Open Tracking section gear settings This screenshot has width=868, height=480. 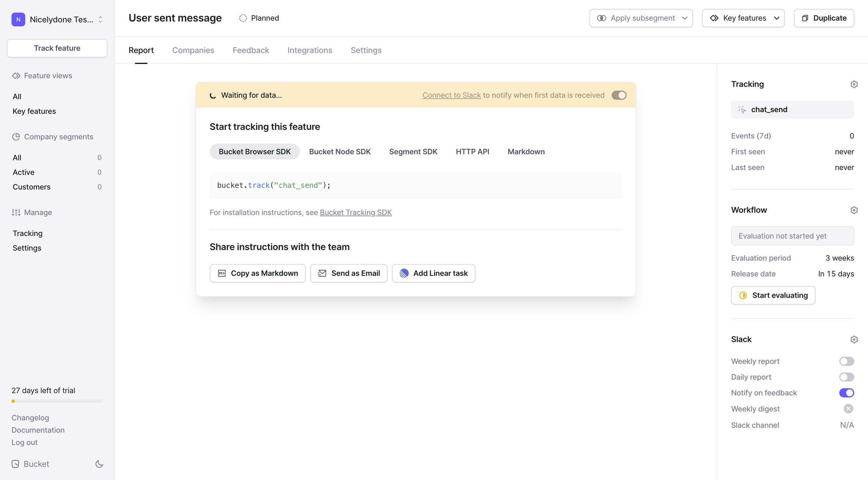pos(854,84)
